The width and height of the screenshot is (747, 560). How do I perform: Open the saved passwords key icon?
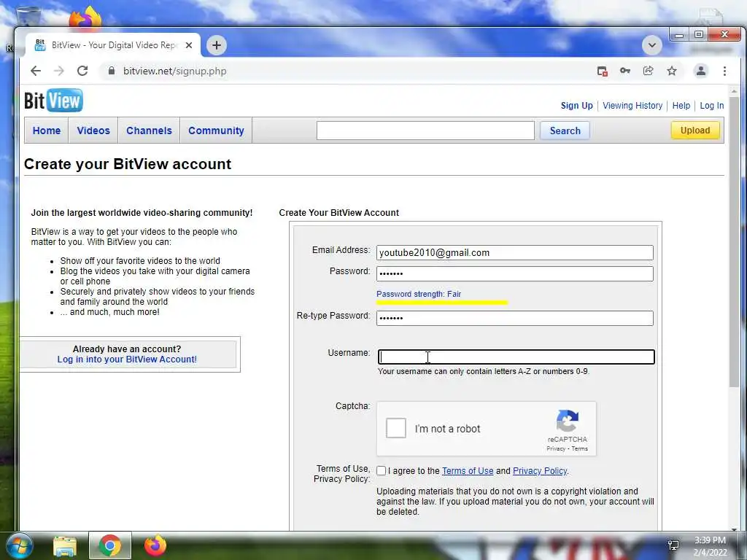pyautogui.click(x=625, y=71)
